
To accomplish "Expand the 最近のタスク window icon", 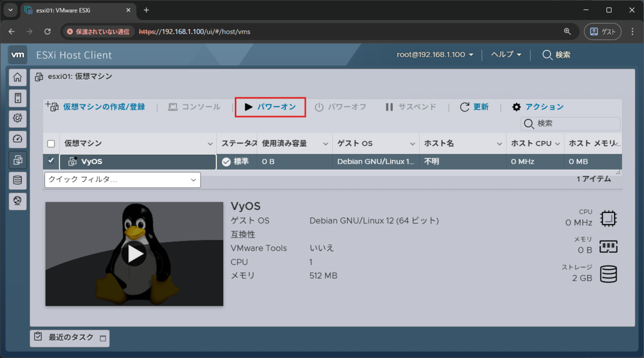I will pos(103,339).
